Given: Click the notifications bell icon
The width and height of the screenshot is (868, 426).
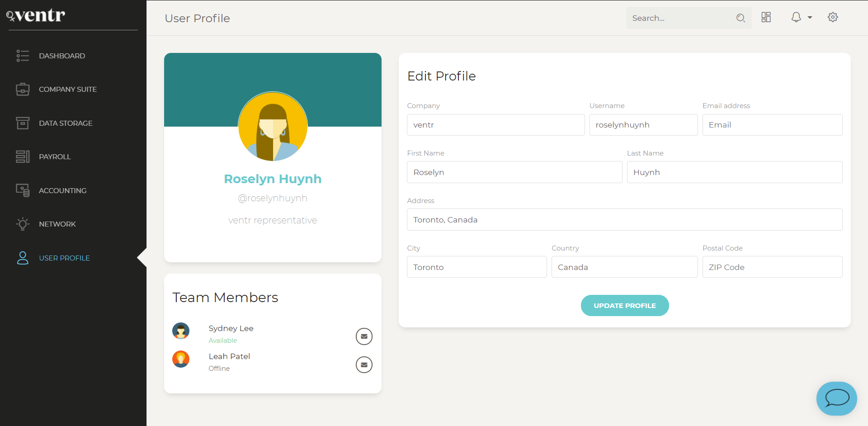Looking at the screenshot, I should tap(796, 17).
